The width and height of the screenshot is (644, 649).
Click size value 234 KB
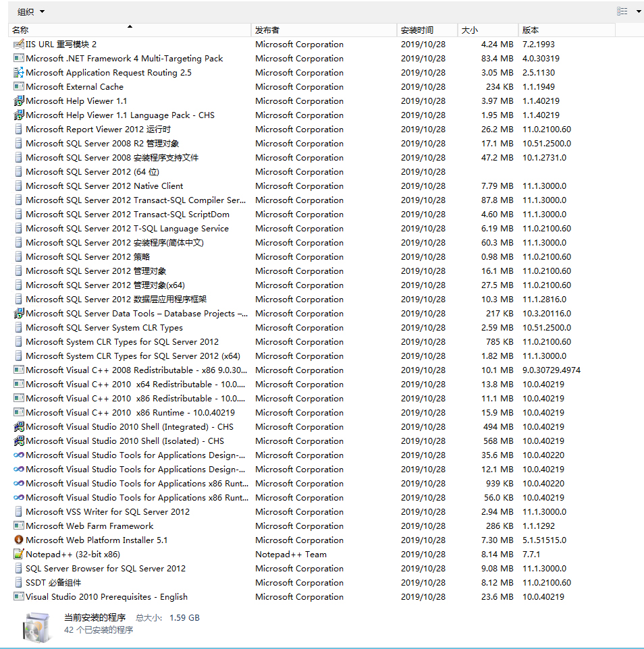coord(500,86)
